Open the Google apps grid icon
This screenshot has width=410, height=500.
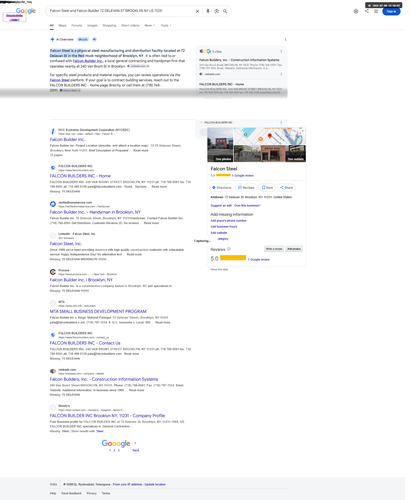click(x=376, y=11)
